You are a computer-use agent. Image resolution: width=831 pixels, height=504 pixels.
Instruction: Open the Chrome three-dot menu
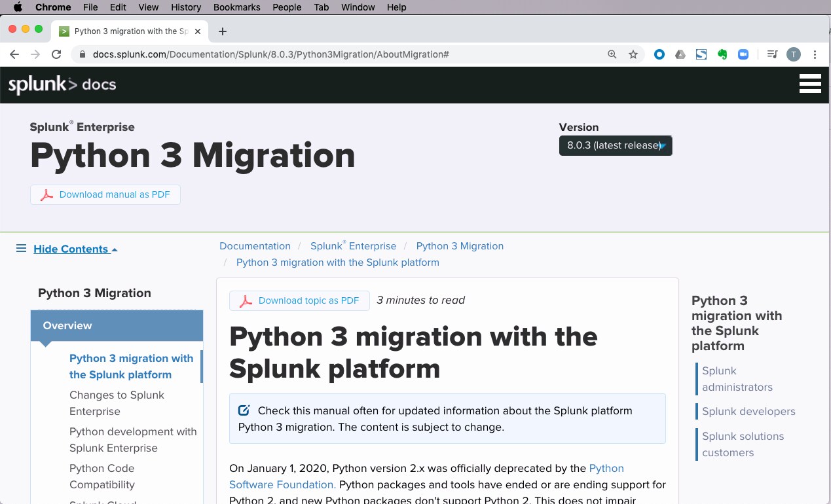click(815, 54)
